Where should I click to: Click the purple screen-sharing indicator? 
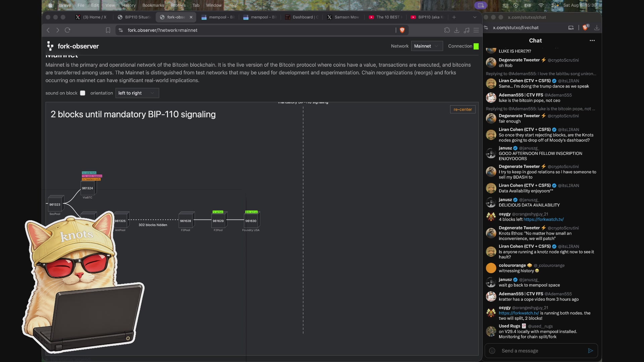481,5
